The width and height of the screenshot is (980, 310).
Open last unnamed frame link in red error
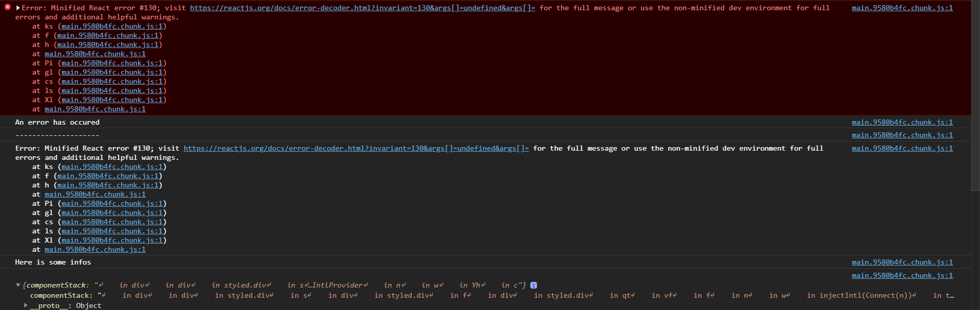(x=95, y=109)
